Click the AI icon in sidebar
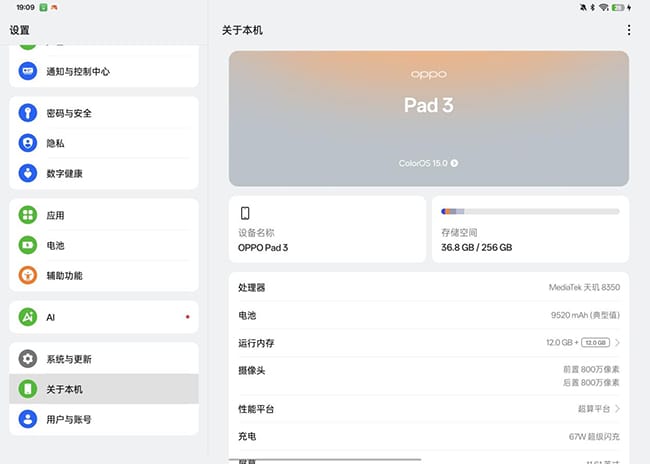This screenshot has height=464, width=650. click(x=28, y=317)
